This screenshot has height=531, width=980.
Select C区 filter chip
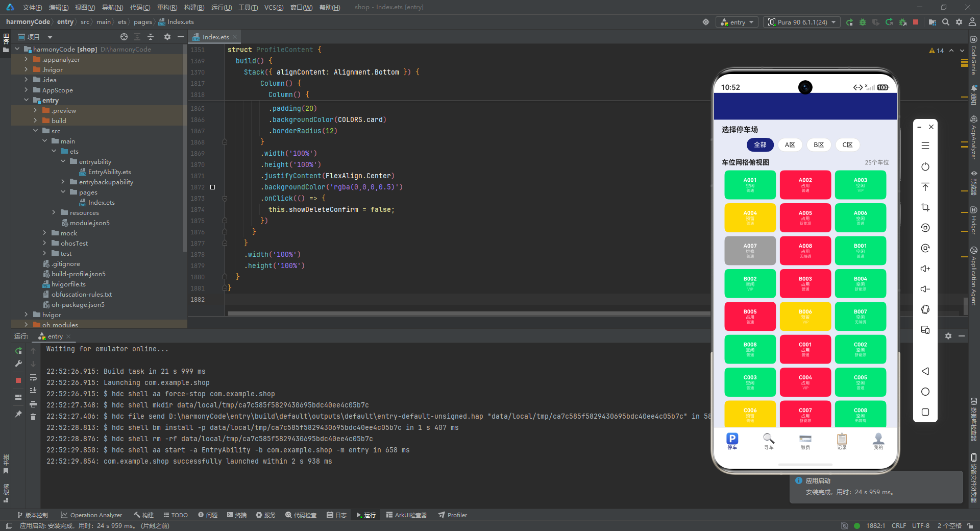coord(847,145)
